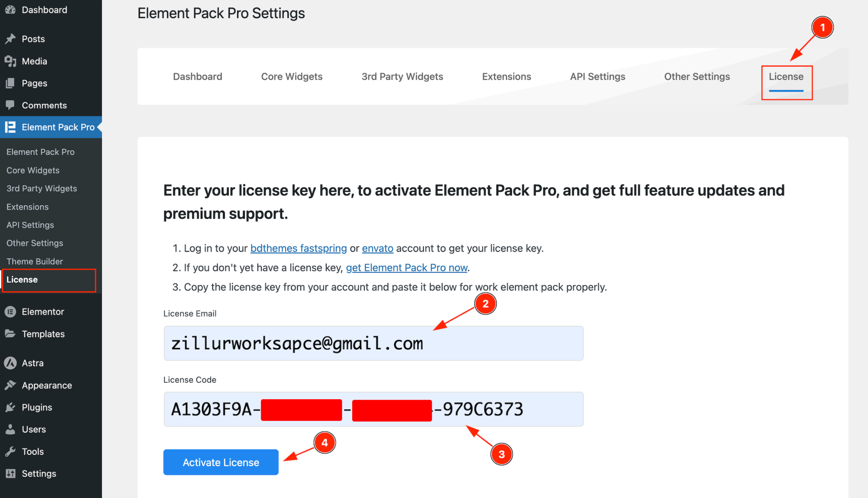Open Appearance via its brush icon

pos(10,385)
